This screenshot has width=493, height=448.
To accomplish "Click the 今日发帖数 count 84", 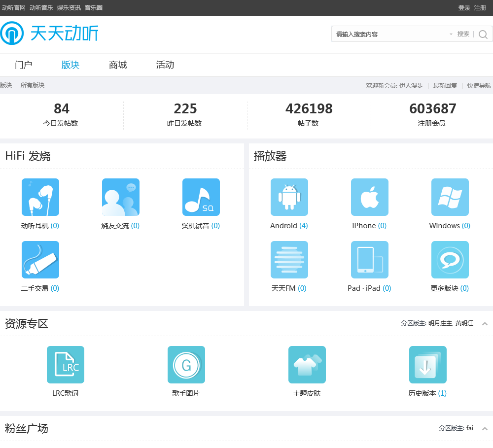I will click(61, 109).
